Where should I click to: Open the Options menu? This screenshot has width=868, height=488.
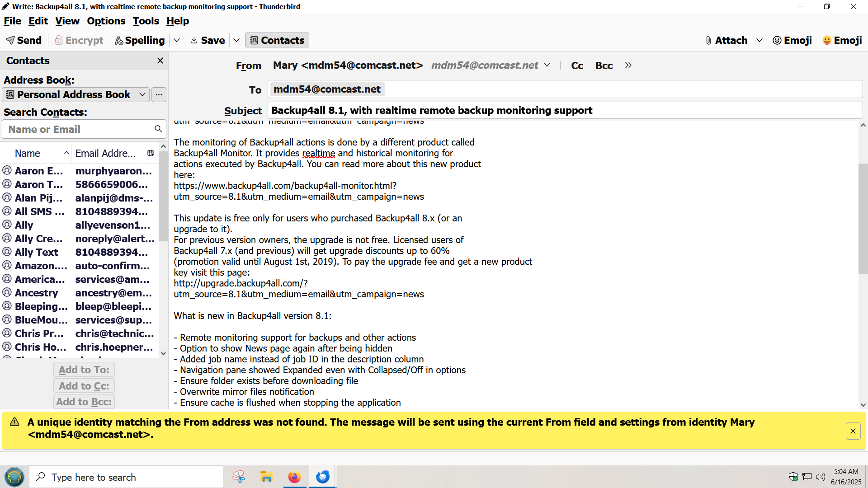click(x=106, y=21)
